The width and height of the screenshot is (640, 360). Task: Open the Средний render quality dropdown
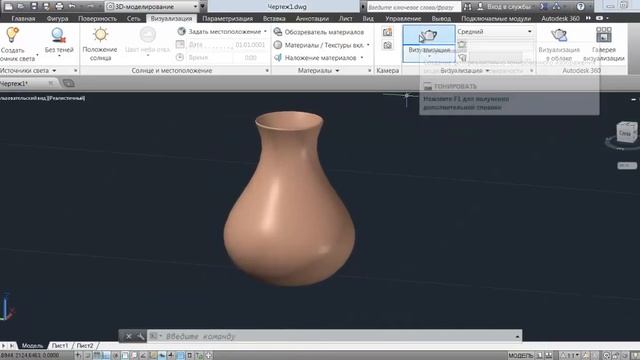[495, 31]
